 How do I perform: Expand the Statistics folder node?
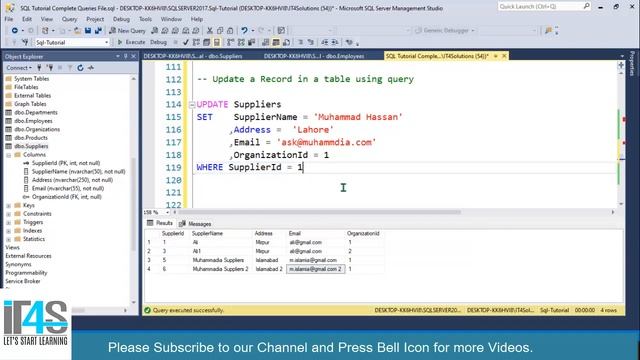pyautogui.click(x=9, y=240)
